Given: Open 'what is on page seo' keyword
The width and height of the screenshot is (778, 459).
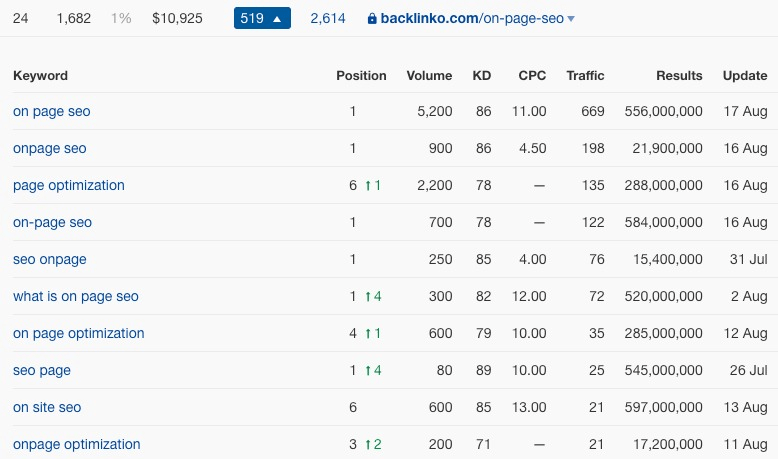Looking at the screenshot, I should coord(75,296).
